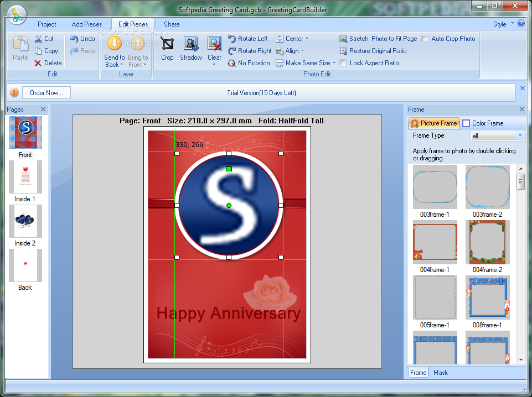Close the trial version notice bar
The width and height of the screenshot is (532, 397).
(523, 88)
